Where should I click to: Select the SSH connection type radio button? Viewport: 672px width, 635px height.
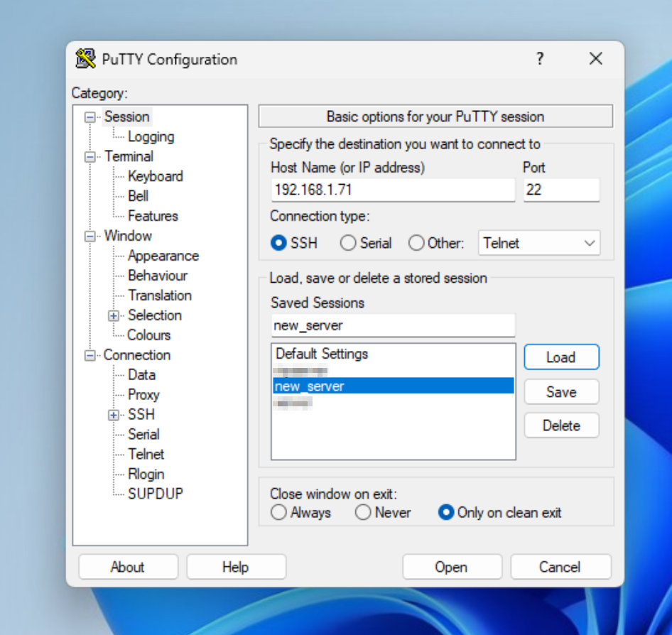(x=279, y=243)
